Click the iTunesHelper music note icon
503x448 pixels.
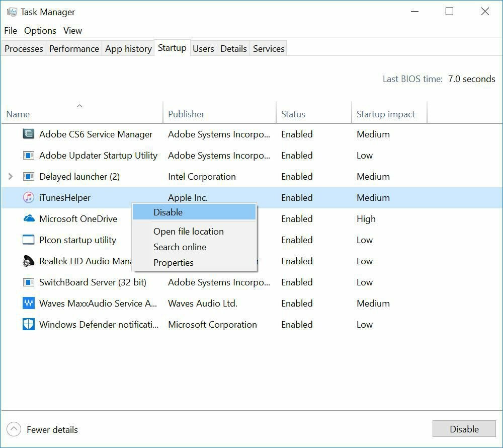[x=29, y=198]
